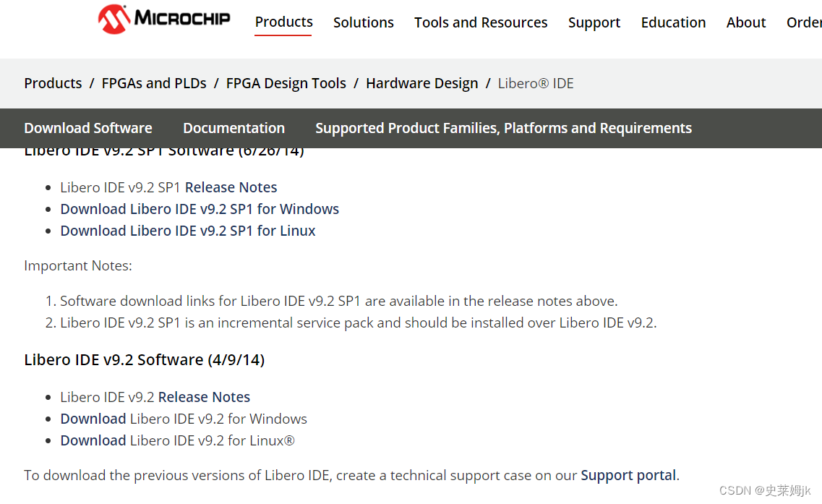Open Libero IDE v9.2 SP1 Release Notes
This screenshot has height=504, width=822.
[231, 187]
